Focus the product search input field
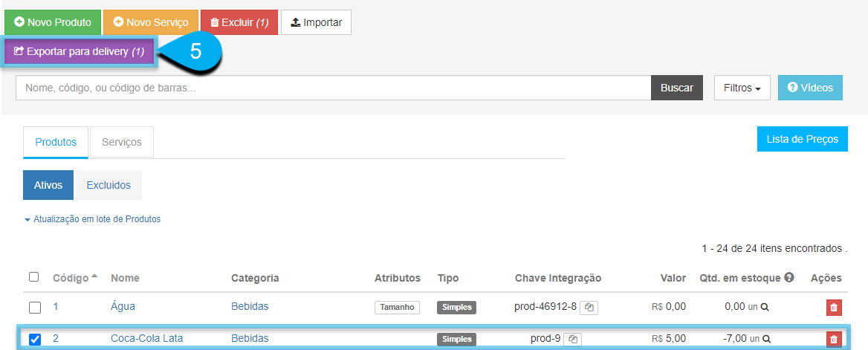 coord(333,88)
